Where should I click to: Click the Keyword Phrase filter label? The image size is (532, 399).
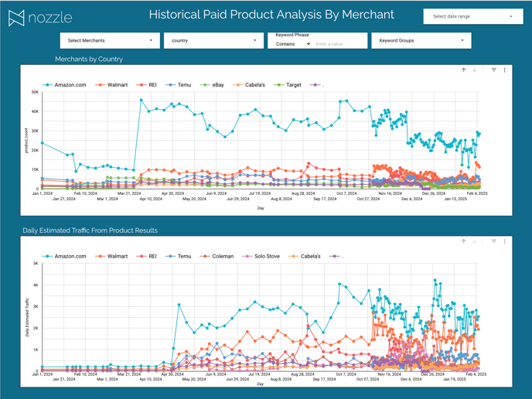coord(292,35)
